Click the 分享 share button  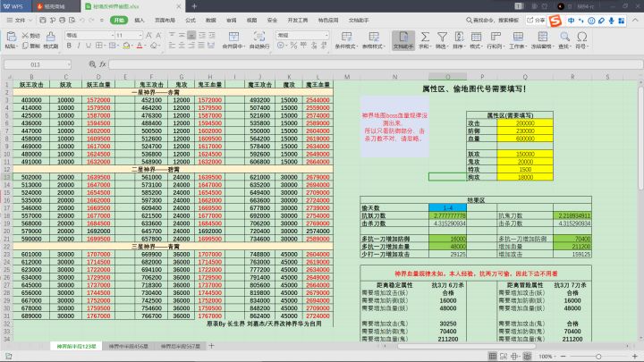coord(536,20)
